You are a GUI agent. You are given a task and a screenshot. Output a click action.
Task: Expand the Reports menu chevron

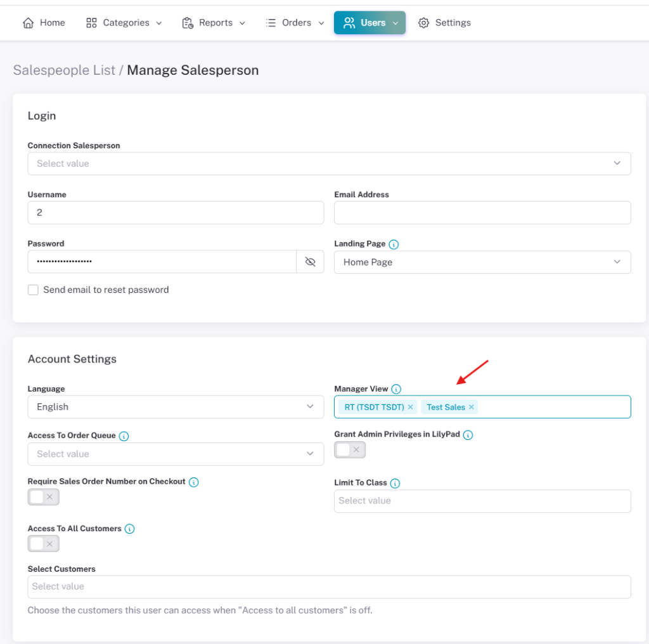click(243, 23)
